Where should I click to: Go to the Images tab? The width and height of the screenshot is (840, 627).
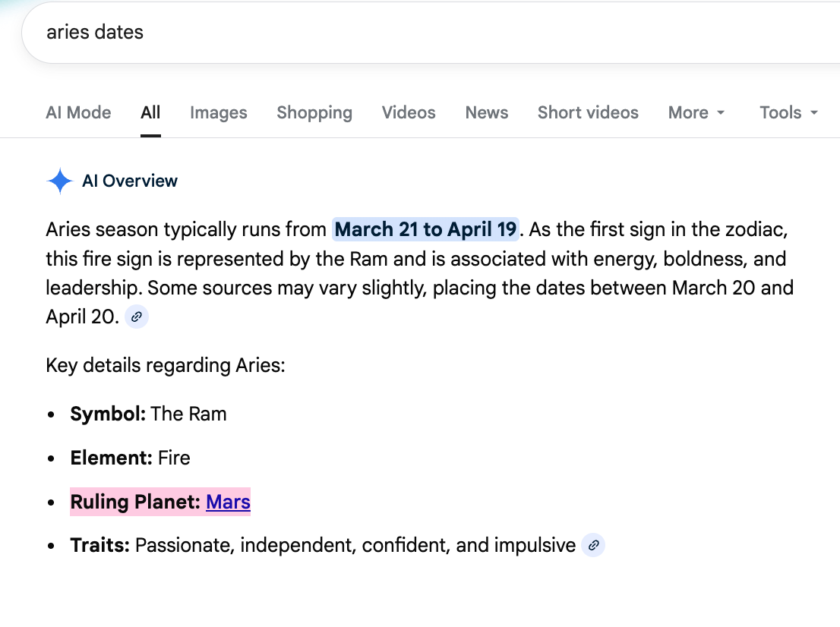(219, 113)
